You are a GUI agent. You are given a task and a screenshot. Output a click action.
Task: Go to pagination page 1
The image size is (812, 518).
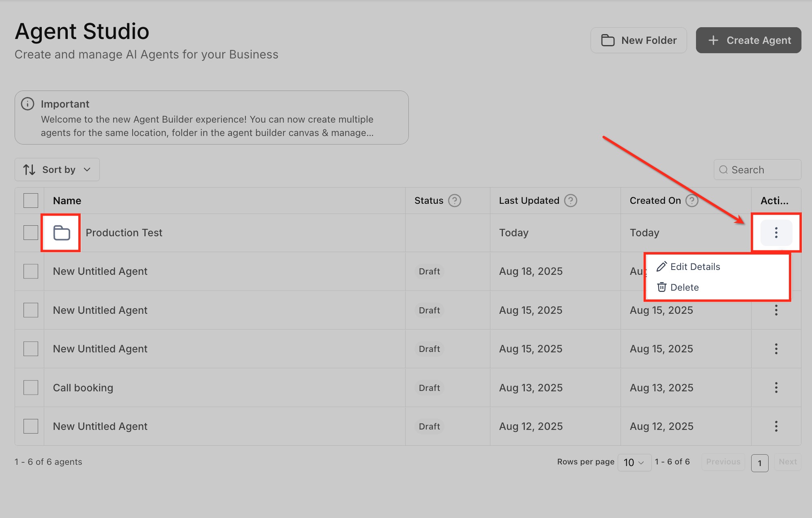pyautogui.click(x=759, y=463)
